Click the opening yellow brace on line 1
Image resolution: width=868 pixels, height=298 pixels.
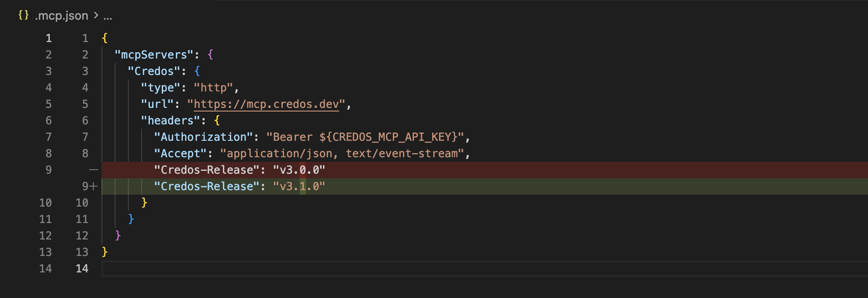tap(105, 38)
